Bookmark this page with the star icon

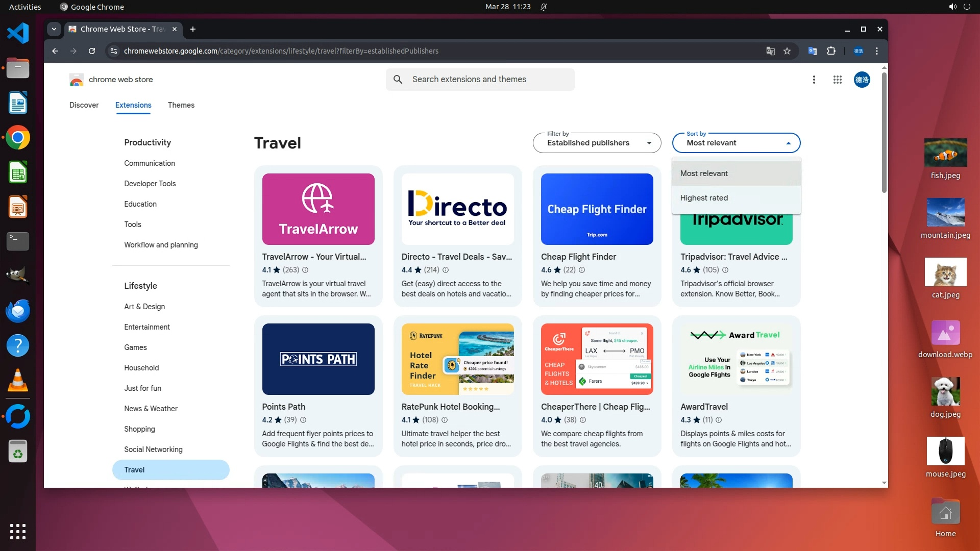pos(787,51)
